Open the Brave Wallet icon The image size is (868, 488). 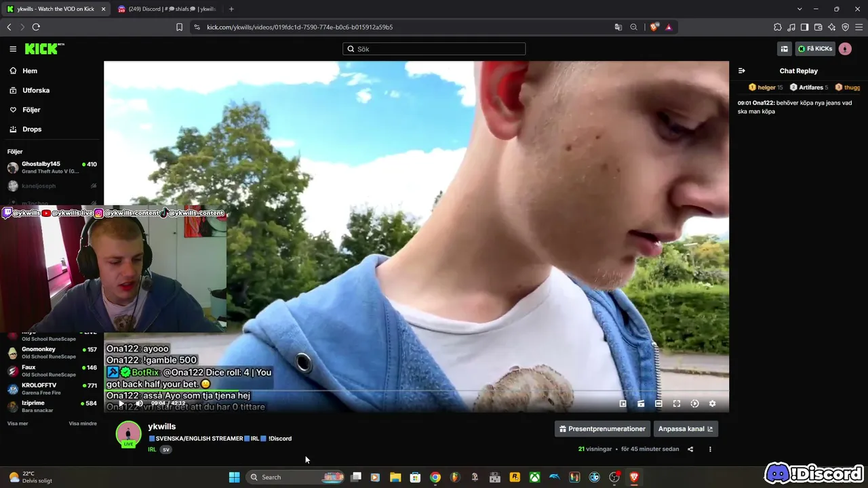(x=818, y=27)
